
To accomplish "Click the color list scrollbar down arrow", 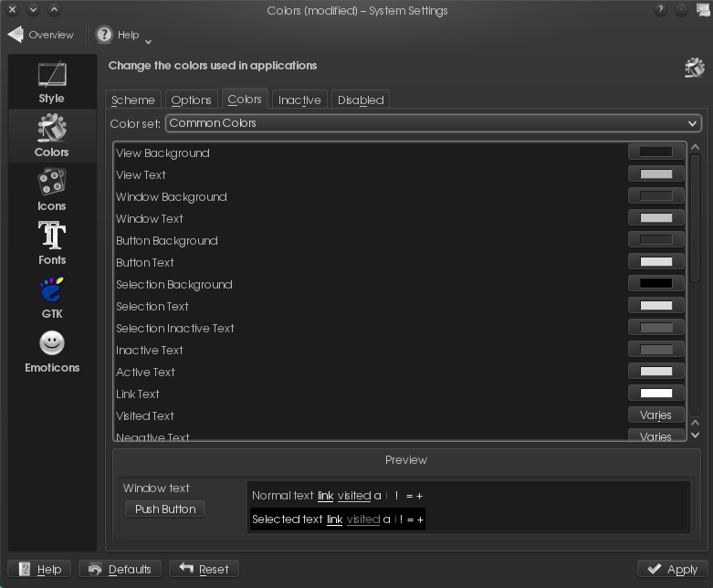I will pyautogui.click(x=695, y=436).
